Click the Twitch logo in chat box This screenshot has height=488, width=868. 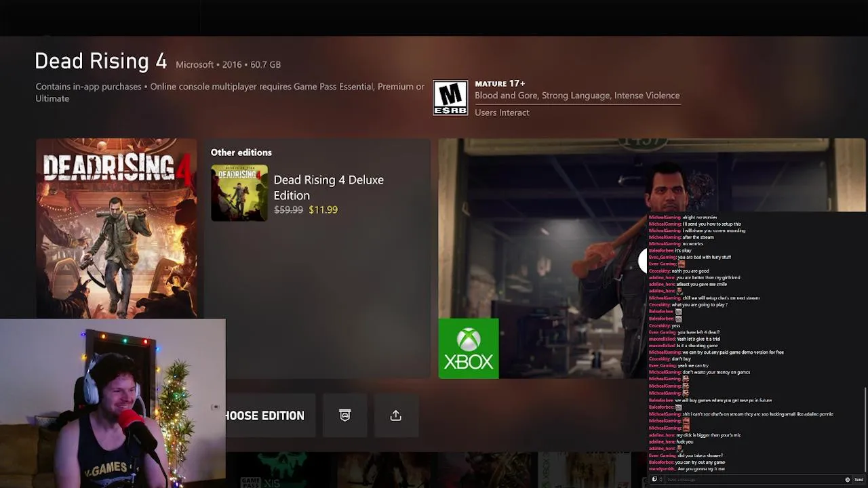pos(654,479)
